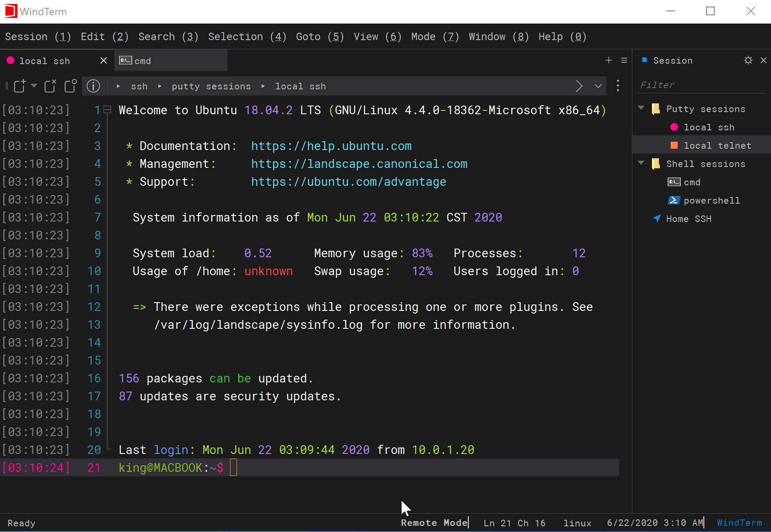
Task: Open the Search menu
Action: coord(168,37)
